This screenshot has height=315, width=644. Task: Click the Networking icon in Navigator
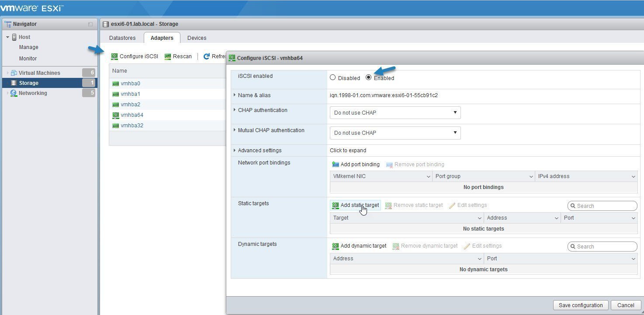pyautogui.click(x=14, y=93)
